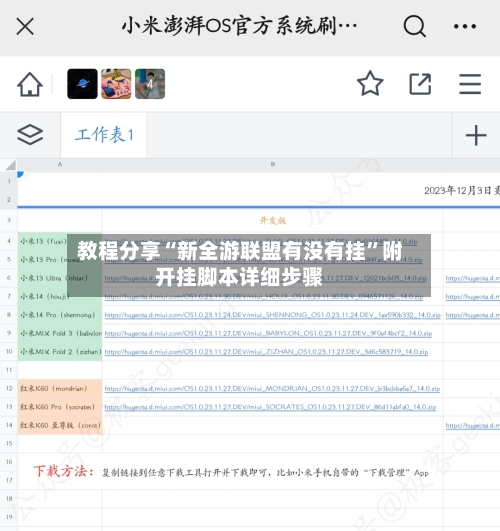Open the column C link in row 14
Screen dimensions: 500x531
click(x=473, y=425)
